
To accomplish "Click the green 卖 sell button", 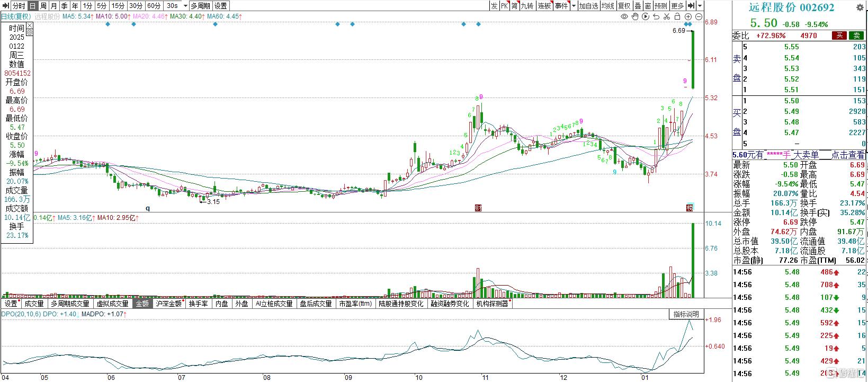I will pos(856,35).
